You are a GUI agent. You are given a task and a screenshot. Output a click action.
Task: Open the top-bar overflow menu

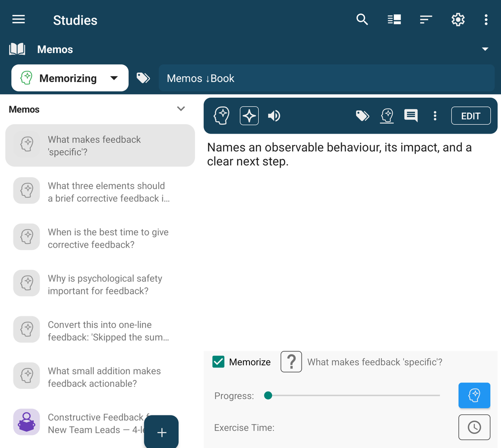(x=486, y=20)
